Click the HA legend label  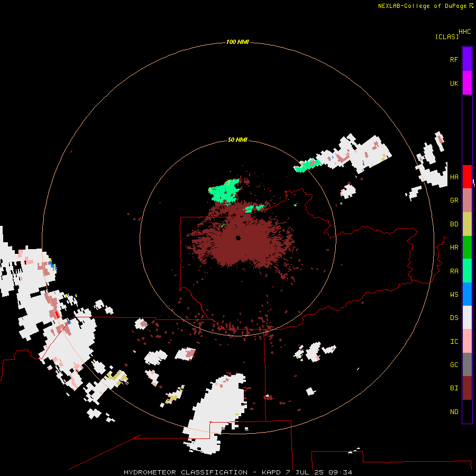point(454,177)
